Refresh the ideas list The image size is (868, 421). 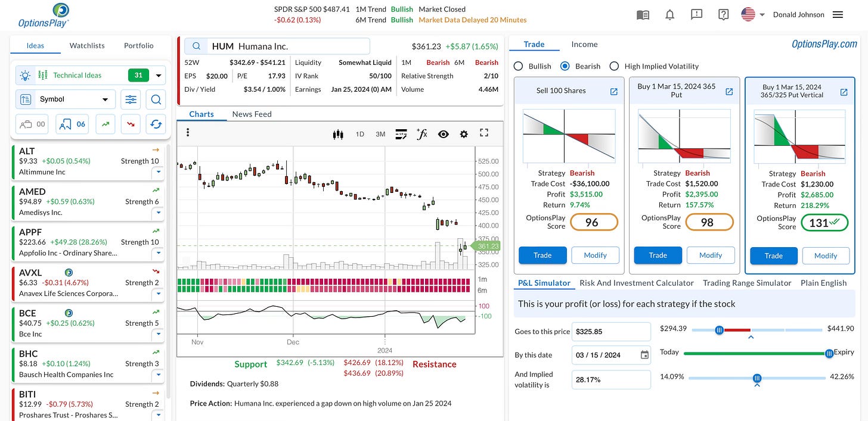156,124
